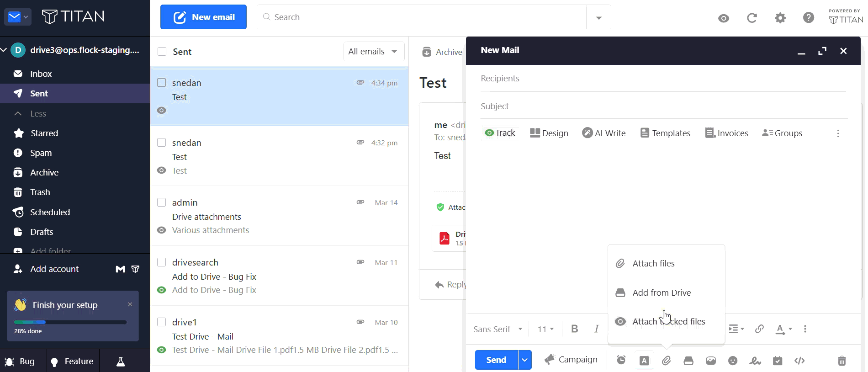Click the italic formatting button
The width and height of the screenshot is (868, 372).
point(596,329)
